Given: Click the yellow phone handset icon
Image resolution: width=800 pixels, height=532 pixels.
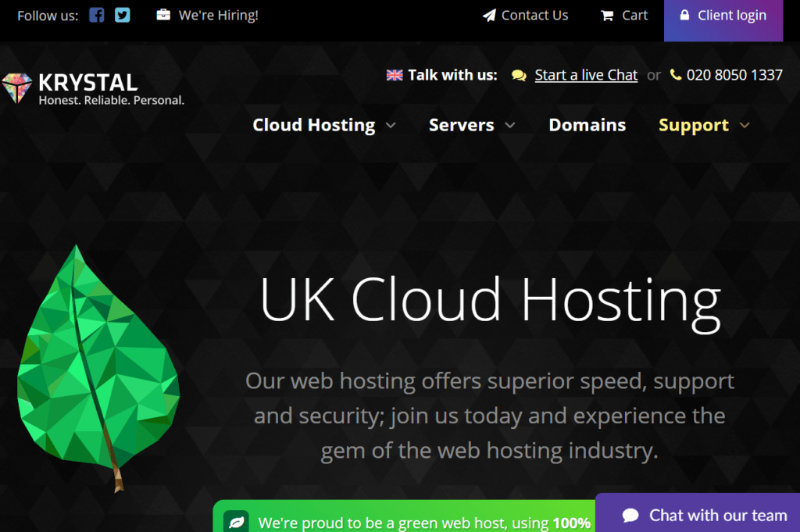Looking at the screenshot, I should coord(676,76).
